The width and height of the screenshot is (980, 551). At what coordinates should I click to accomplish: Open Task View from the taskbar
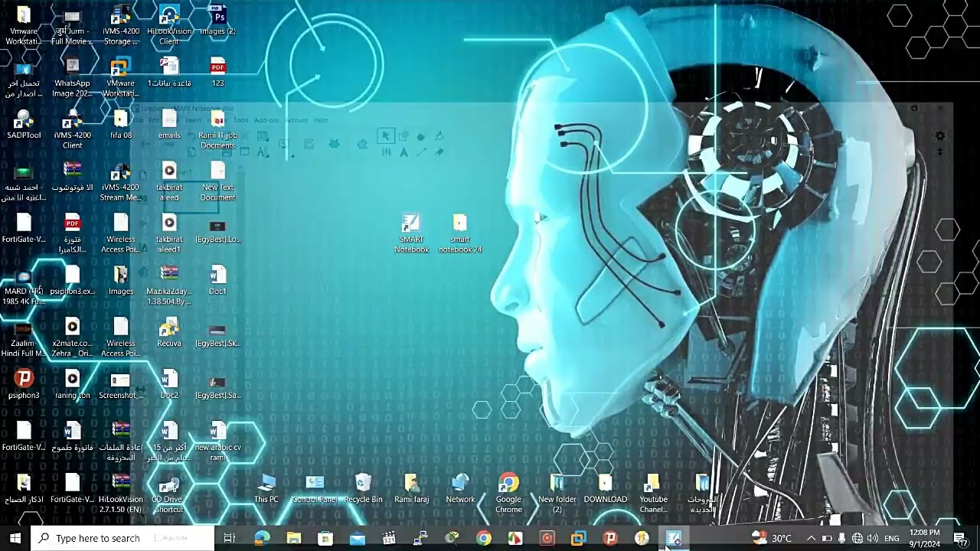tap(229, 538)
